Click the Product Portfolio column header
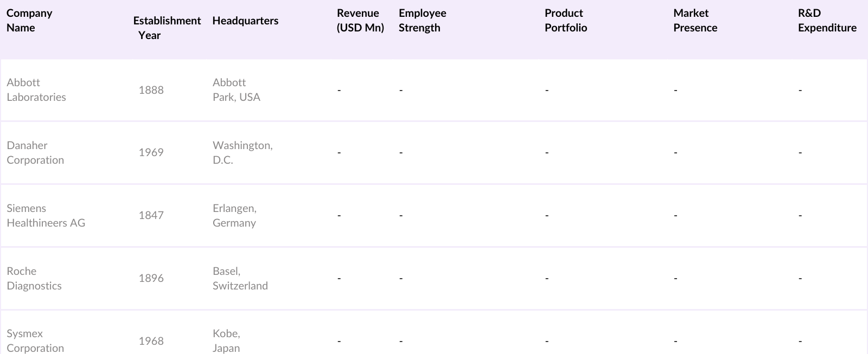The height and width of the screenshot is (354, 868). pyautogui.click(x=565, y=21)
